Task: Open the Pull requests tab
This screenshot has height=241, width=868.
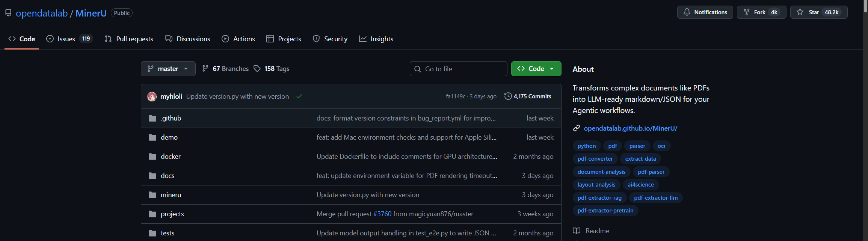Action: point(129,39)
